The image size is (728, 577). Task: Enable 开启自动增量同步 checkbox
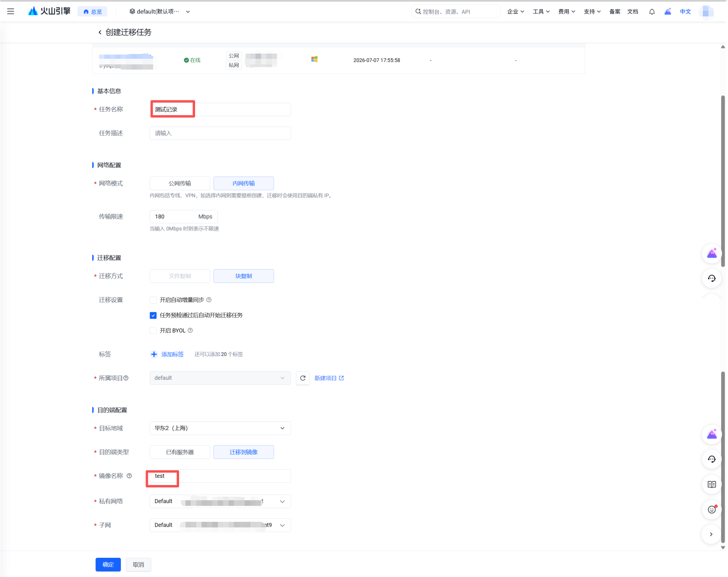(x=153, y=300)
